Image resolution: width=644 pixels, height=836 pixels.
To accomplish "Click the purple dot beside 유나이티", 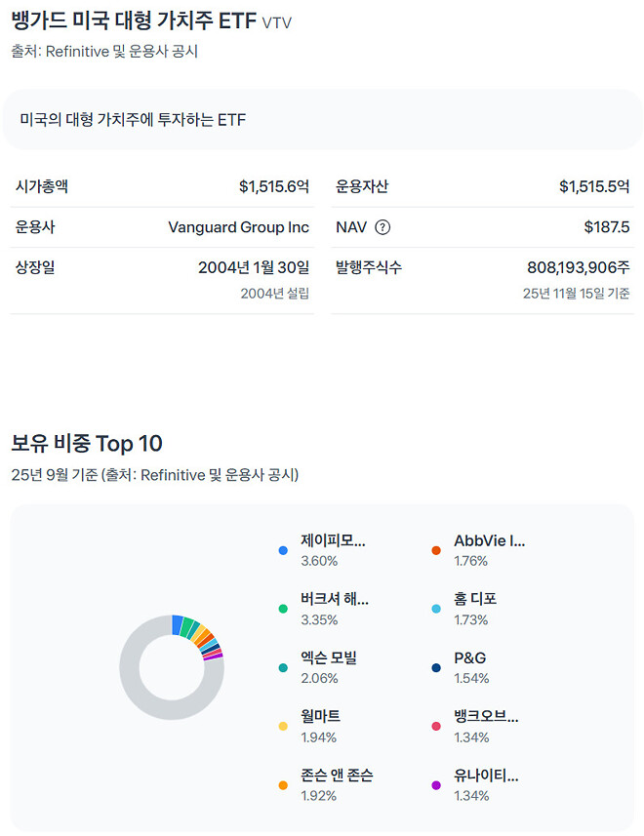I will click(436, 785).
